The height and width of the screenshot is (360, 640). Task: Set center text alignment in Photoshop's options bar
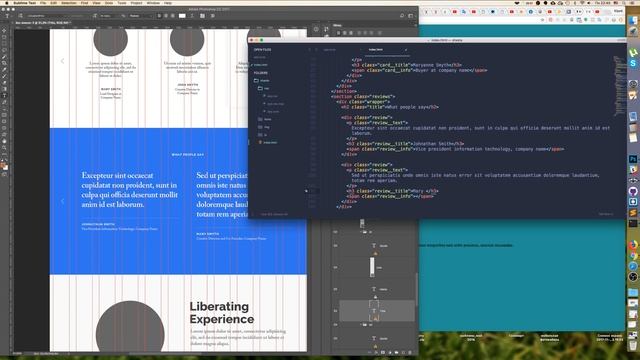pos(166,16)
